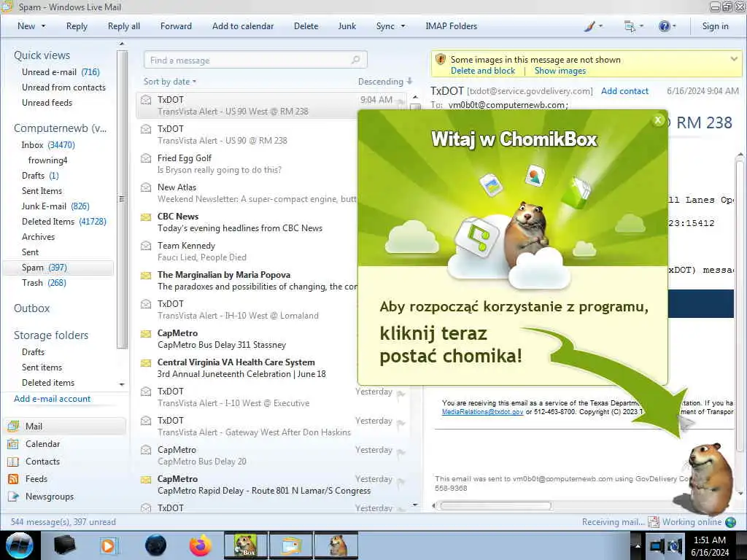Click the Working online globe status icon
Image resolution: width=747 pixels, height=560 pixels.
pos(730,522)
